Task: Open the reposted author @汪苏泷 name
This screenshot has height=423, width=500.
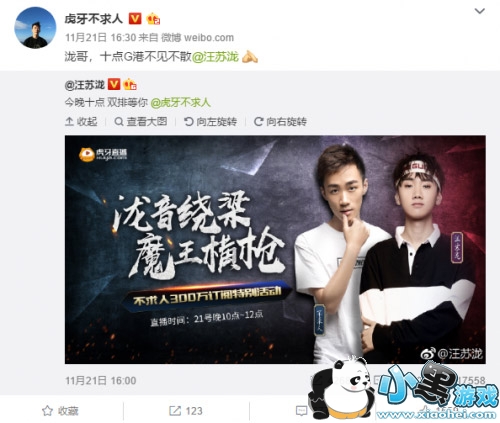Action: click(85, 85)
